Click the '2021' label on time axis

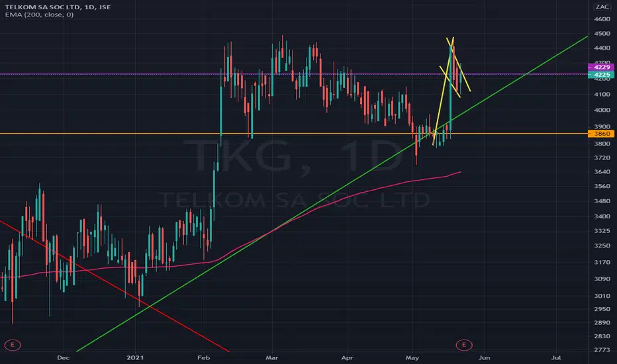pos(135,357)
